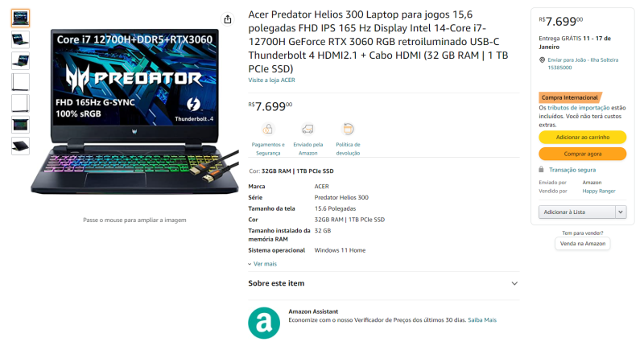The height and width of the screenshot is (342, 644).
Task: Click the Comprar agora button
Action: [x=582, y=154]
